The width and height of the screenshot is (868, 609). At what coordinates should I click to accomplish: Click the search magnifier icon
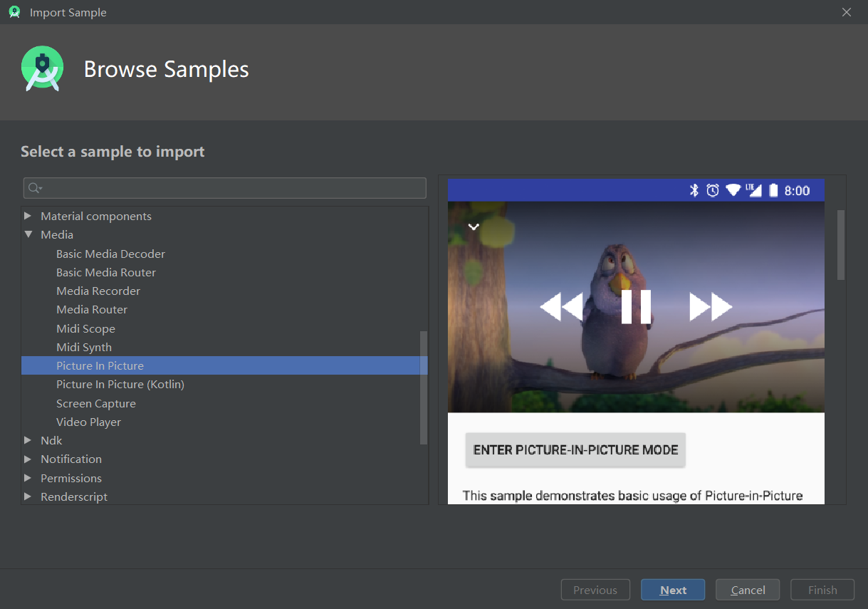click(x=34, y=188)
